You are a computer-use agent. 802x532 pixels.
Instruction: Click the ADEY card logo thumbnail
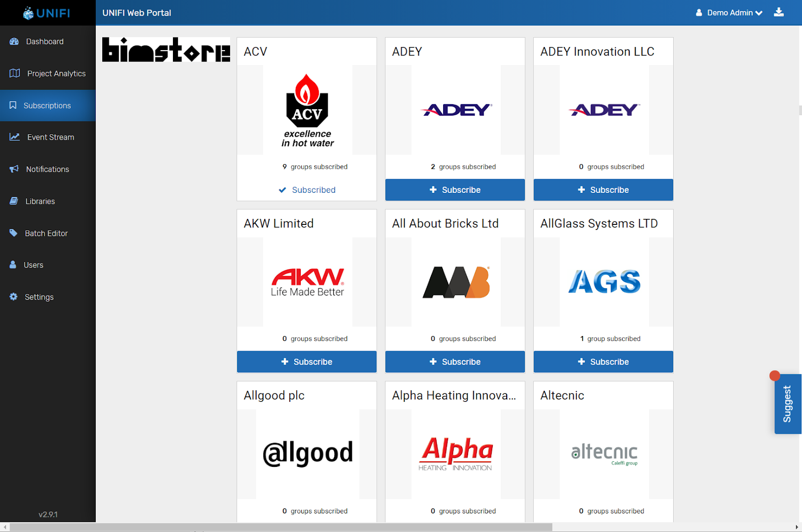(x=456, y=110)
